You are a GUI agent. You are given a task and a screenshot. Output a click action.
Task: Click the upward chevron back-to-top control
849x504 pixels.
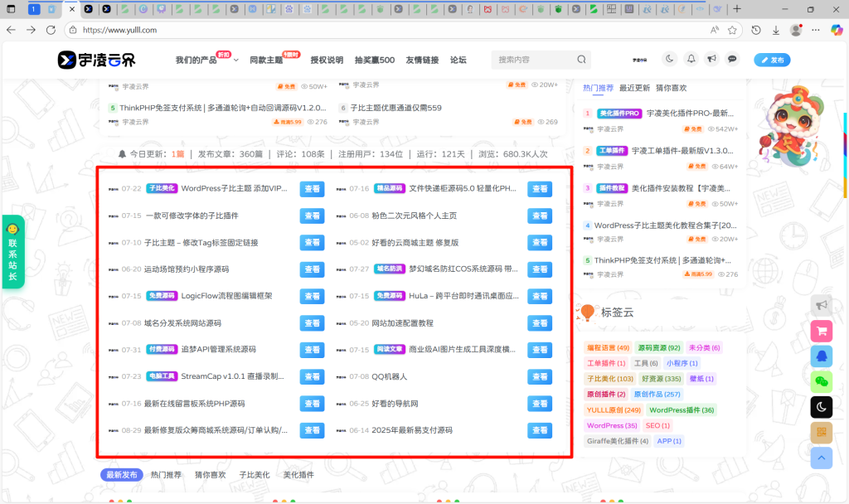pyautogui.click(x=822, y=458)
